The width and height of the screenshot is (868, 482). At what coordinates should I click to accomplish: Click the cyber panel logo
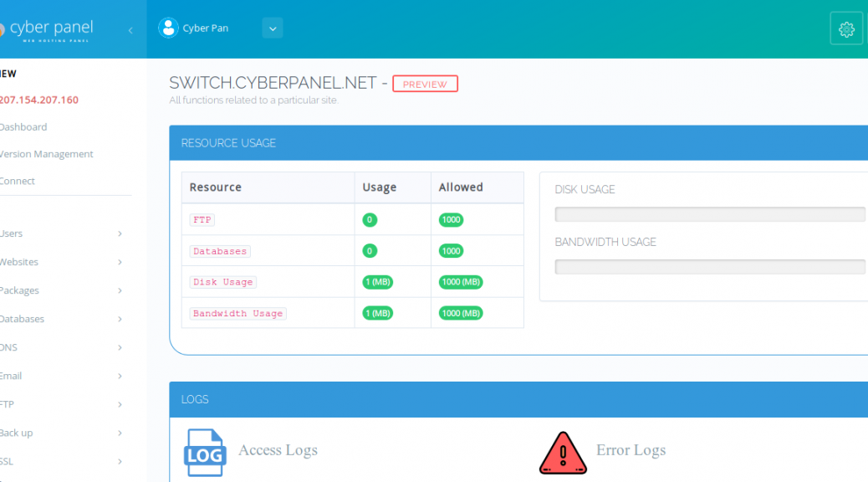[x=48, y=28]
